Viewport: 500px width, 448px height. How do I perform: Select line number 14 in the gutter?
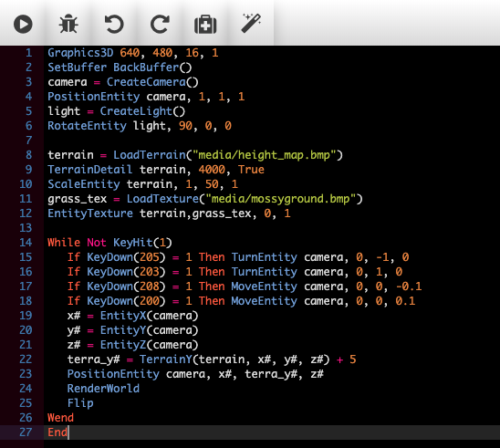coord(26,243)
